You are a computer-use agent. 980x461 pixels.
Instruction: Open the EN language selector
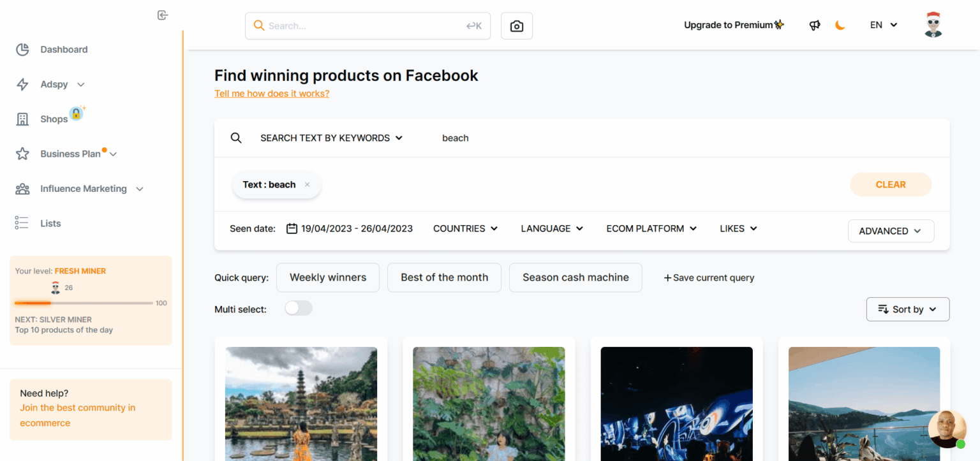click(x=884, y=25)
